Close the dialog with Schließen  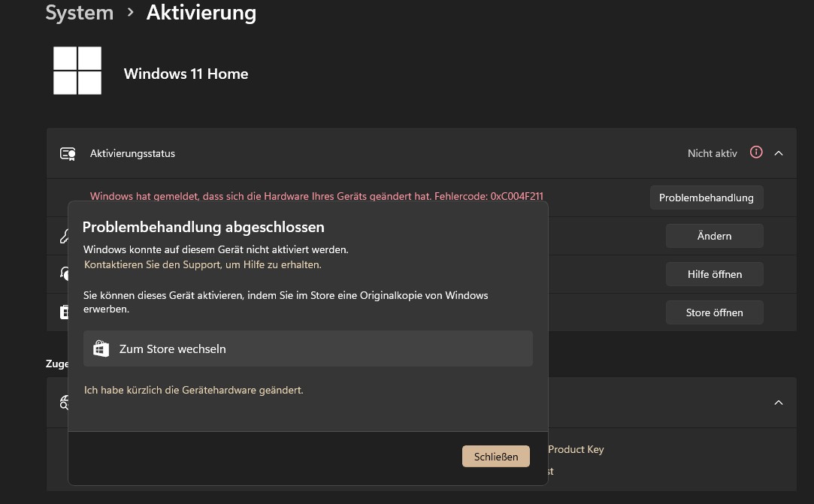496,456
